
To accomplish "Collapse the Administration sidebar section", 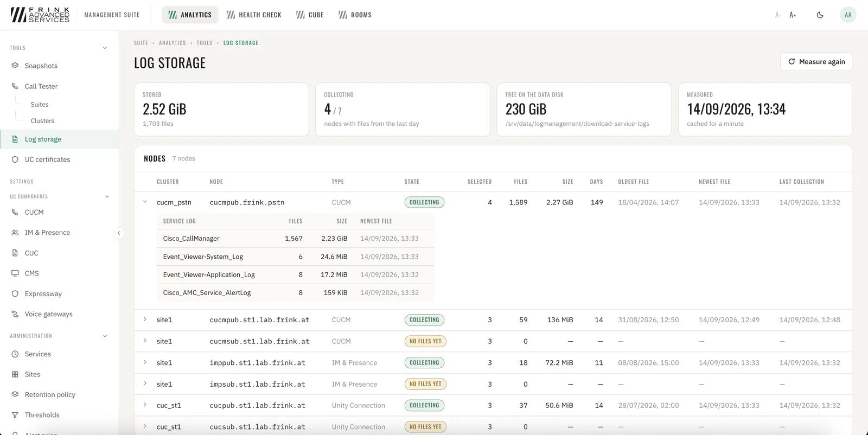I will click(x=105, y=336).
